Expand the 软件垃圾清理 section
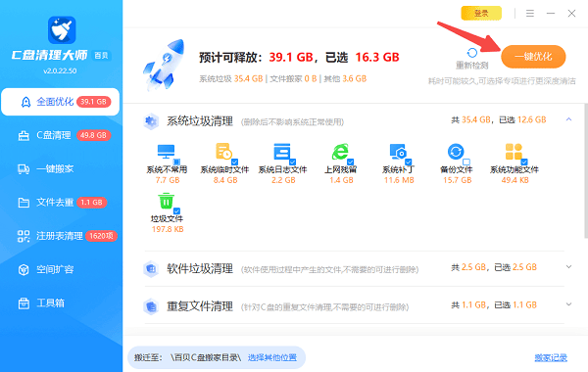 pyautogui.click(x=568, y=267)
